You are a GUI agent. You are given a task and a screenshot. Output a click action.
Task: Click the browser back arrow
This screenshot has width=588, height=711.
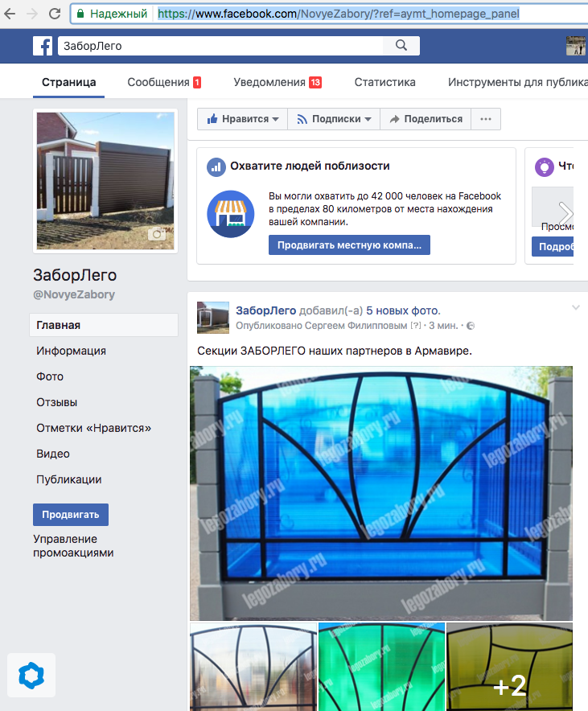coord(10,14)
